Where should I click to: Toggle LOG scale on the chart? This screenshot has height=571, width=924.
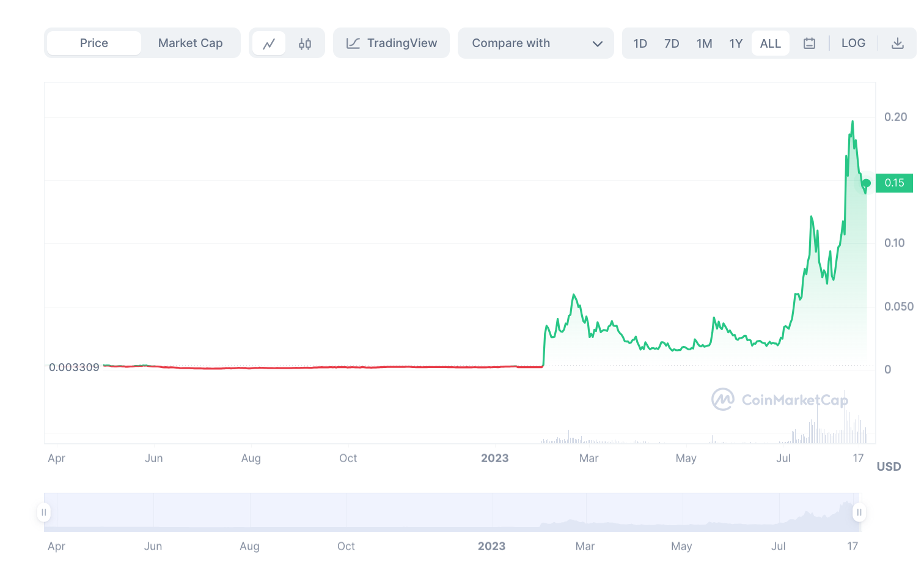pyautogui.click(x=853, y=43)
